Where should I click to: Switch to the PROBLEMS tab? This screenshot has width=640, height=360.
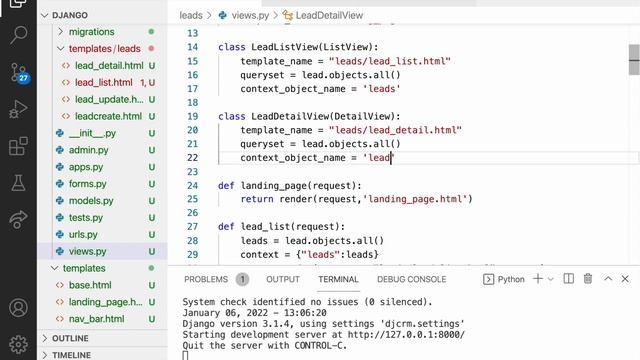click(x=206, y=279)
